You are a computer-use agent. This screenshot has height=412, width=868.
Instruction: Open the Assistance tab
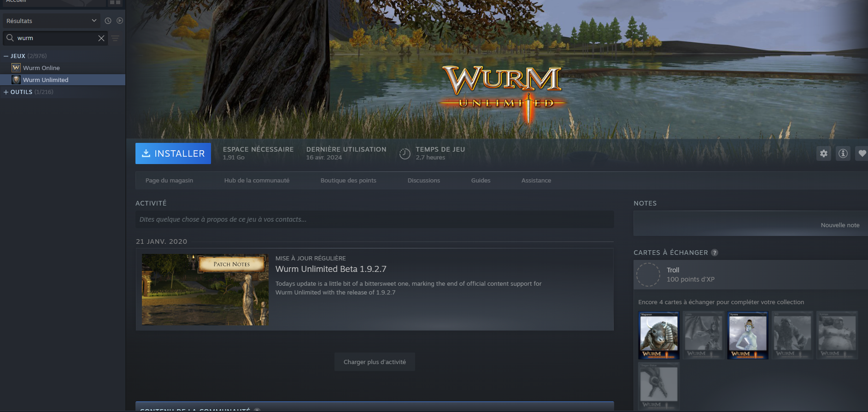tap(536, 180)
